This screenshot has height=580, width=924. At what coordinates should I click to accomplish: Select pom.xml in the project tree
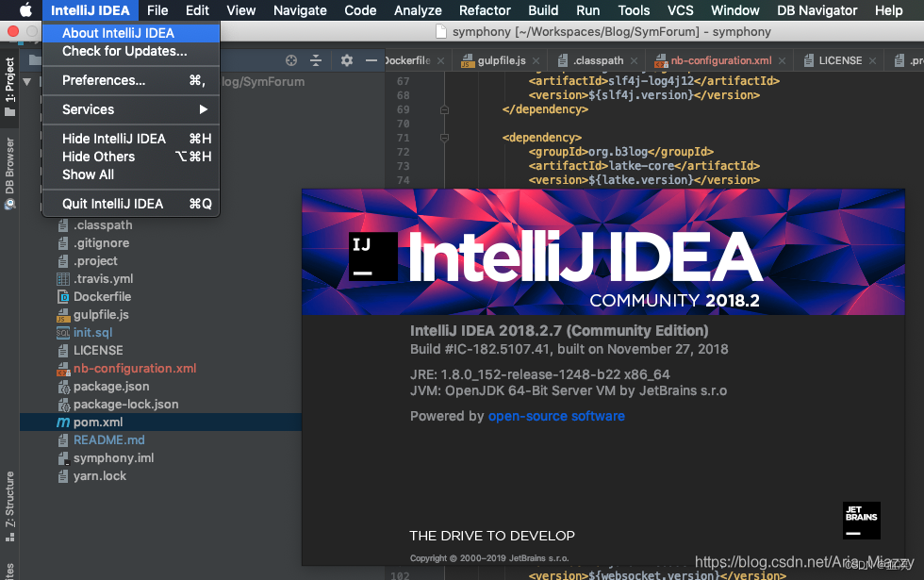98,423
